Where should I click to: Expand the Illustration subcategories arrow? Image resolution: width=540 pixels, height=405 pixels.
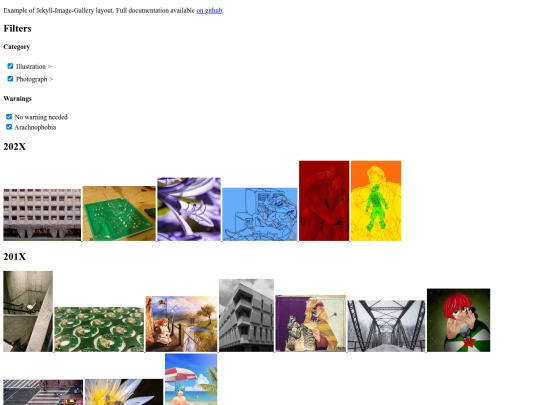(50, 66)
